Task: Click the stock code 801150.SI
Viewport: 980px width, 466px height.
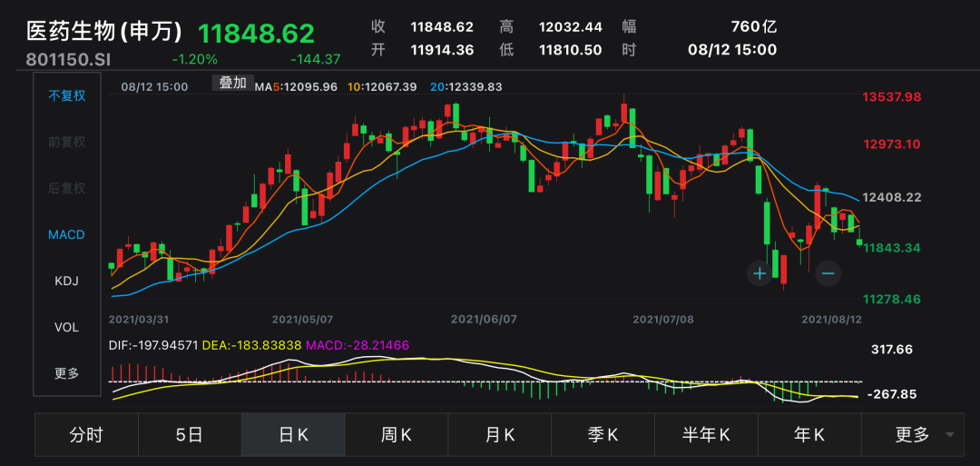Action: click(x=68, y=60)
